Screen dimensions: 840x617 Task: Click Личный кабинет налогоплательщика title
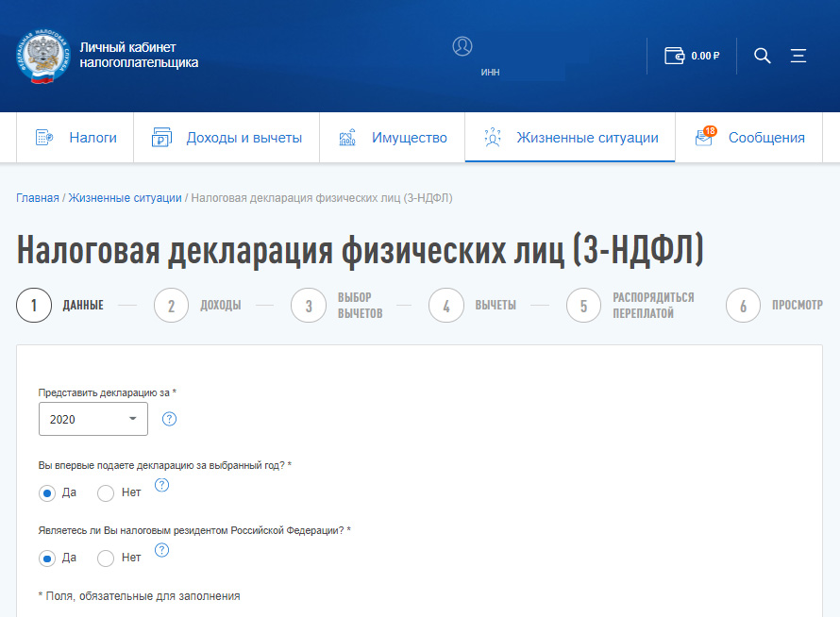click(x=139, y=55)
